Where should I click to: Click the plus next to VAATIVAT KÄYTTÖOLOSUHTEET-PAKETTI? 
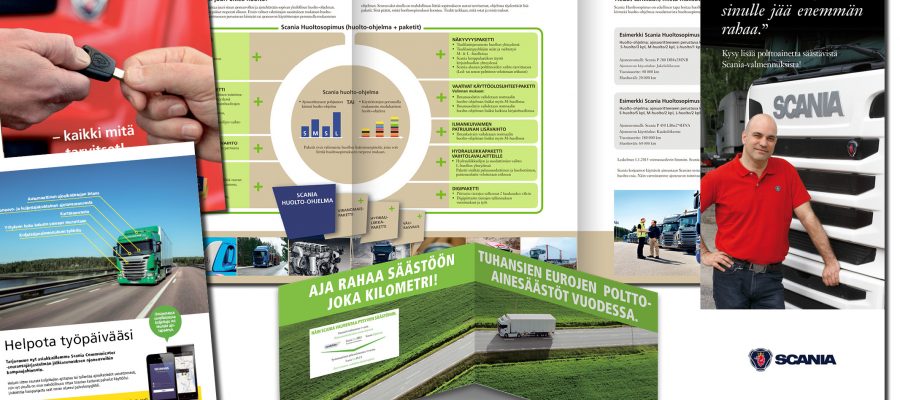point(440,98)
